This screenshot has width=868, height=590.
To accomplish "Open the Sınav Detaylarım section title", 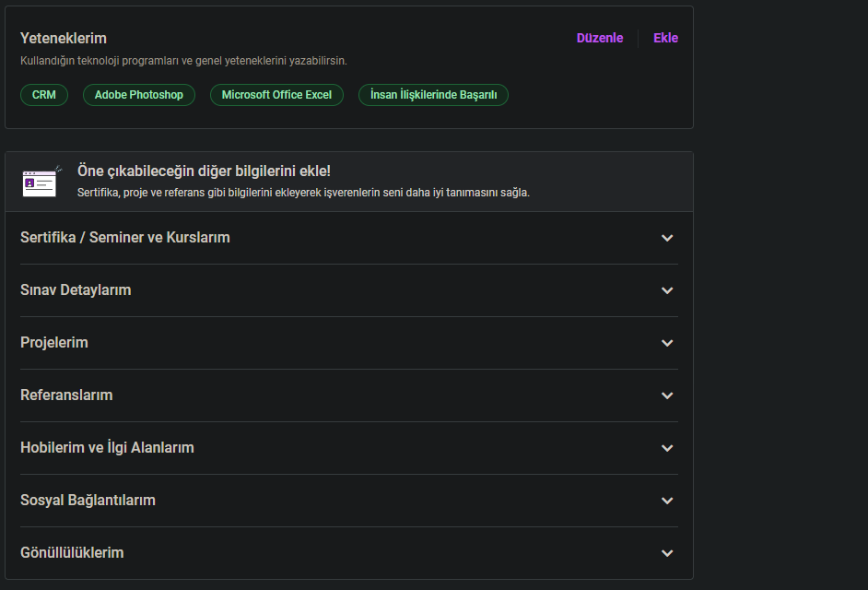I will (76, 290).
